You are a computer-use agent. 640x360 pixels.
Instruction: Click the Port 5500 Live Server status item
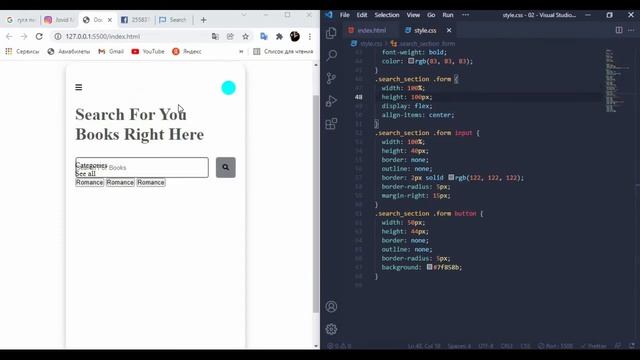coord(555,346)
